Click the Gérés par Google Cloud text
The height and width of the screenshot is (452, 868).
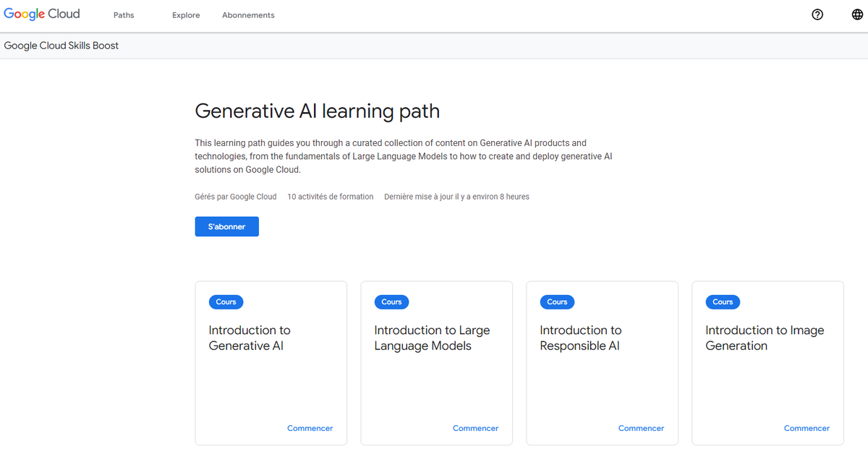click(236, 197)
